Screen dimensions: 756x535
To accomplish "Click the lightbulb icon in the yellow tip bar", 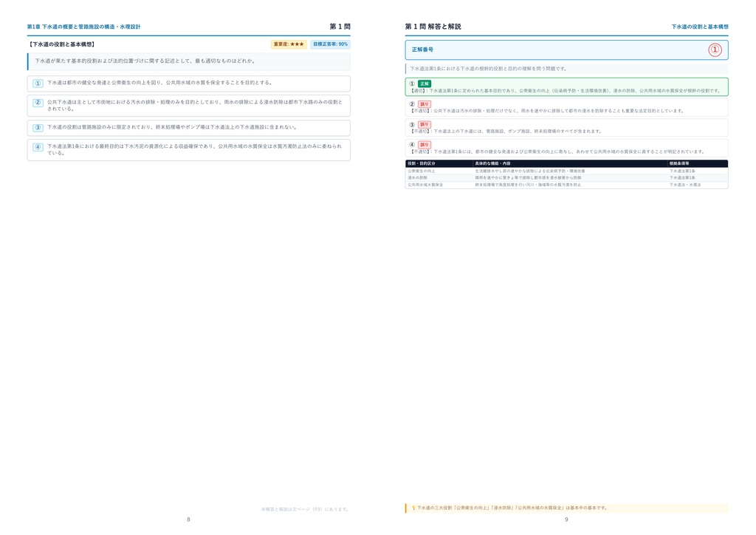I will point(413,508).
